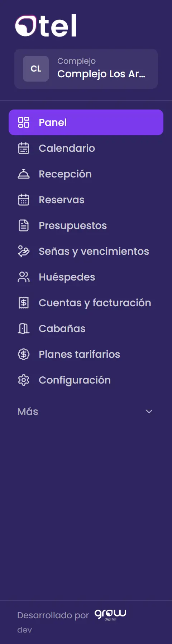Click the Calendario calendar icon
172x644 pixels.
(x=24, y=148)
